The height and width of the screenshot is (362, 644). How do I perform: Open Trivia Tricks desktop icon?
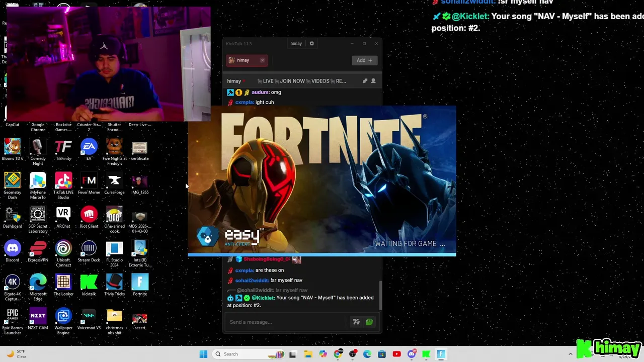coord(114,285)
